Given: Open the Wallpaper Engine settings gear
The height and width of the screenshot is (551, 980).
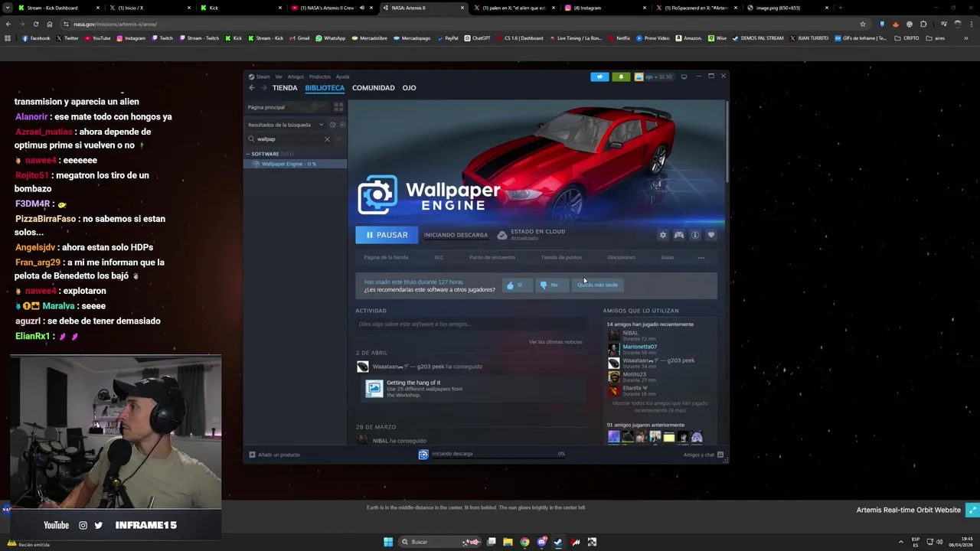Looking at the screenshot, I should pos(663,235).
